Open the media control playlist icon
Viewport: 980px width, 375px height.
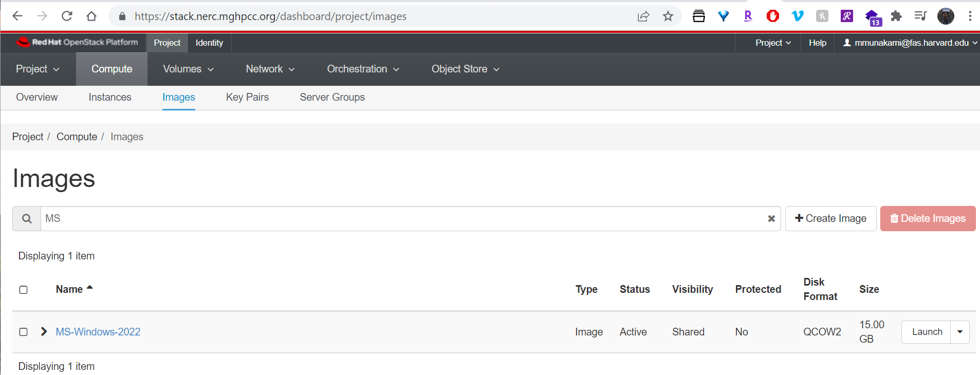point(920,16)
